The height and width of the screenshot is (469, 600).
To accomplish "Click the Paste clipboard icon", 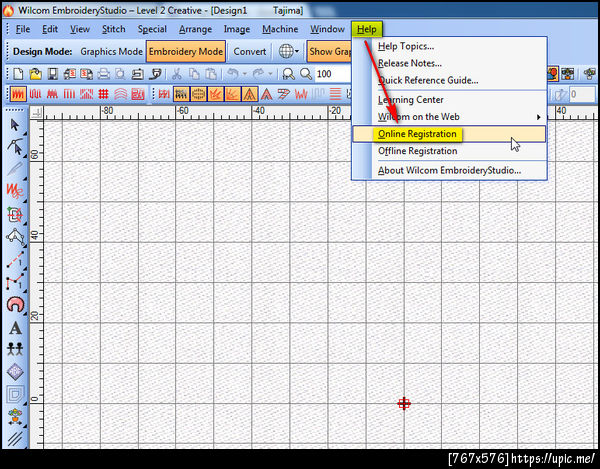I will coord(211,74).
